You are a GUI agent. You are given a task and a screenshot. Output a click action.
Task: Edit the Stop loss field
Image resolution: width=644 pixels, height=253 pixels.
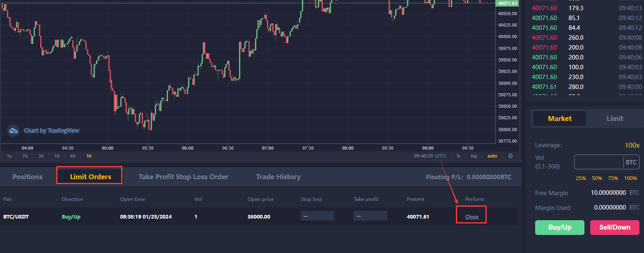click(x=317, y=216)
